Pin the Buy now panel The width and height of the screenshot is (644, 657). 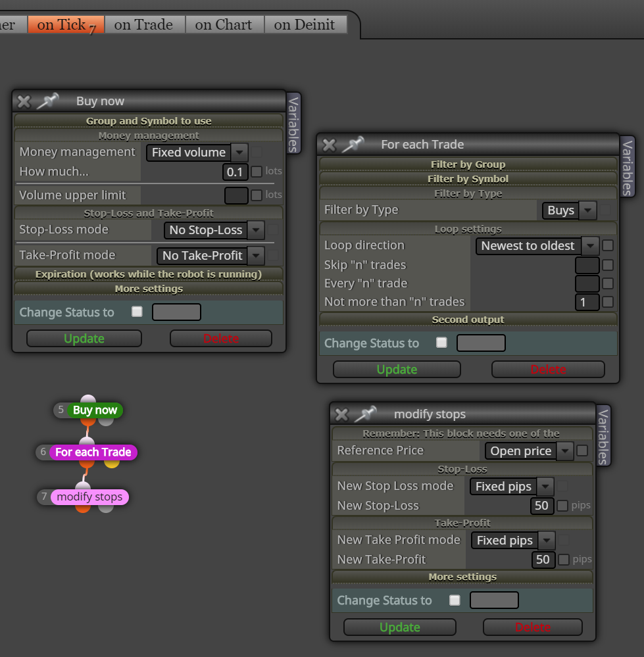(x=47, y=101)
